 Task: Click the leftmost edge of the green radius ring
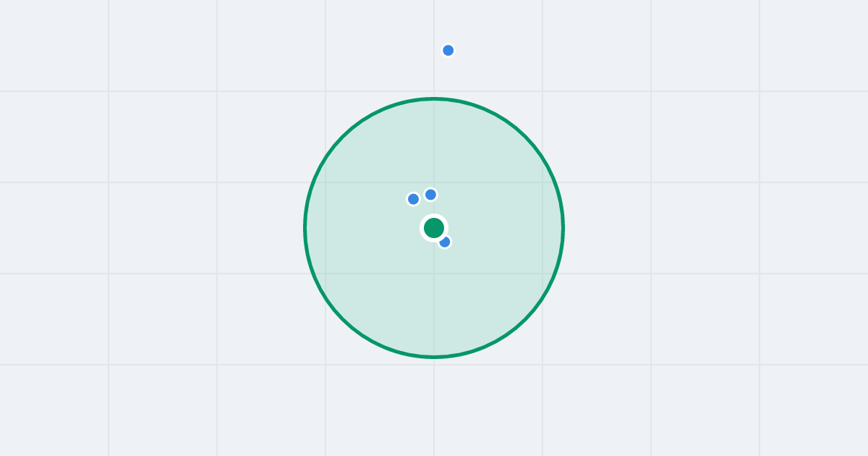(305, 228)
